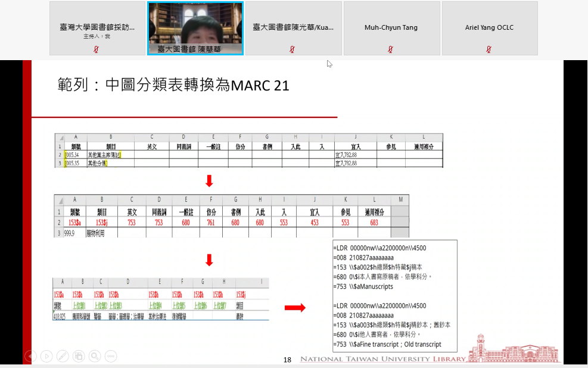Click muted mic on 臺大圖書館陳光華 tile
Viewport: 588px width, 368px height.
tap(293, 49)
